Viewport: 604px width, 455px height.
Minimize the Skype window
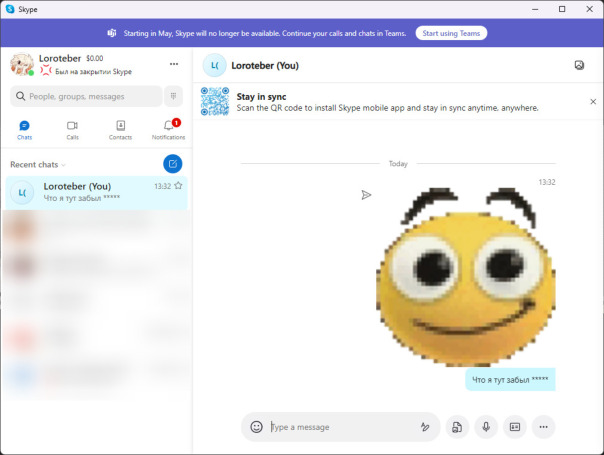pos(535,9)
